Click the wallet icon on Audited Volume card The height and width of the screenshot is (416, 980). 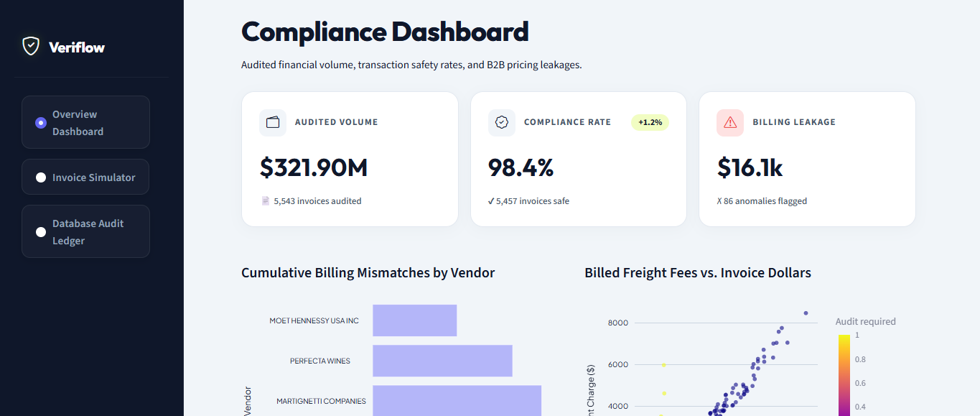click(x=273, y=122)
